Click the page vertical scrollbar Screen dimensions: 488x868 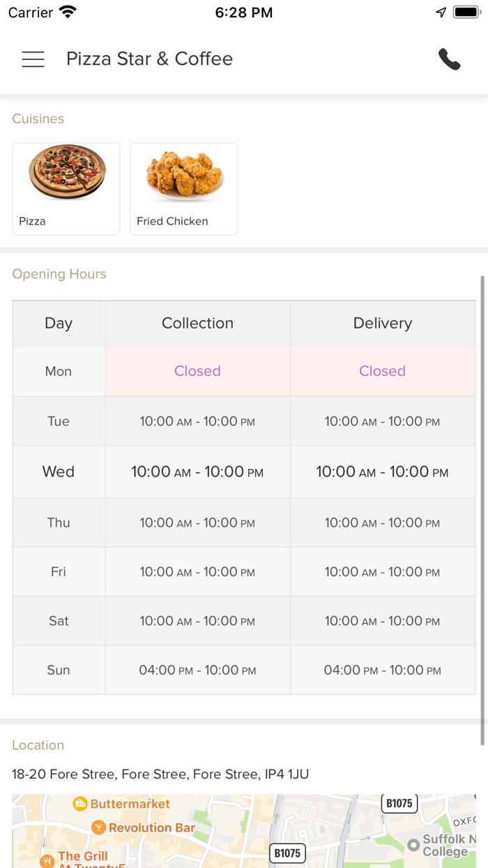pyautogui.click(x=482, y=509)
